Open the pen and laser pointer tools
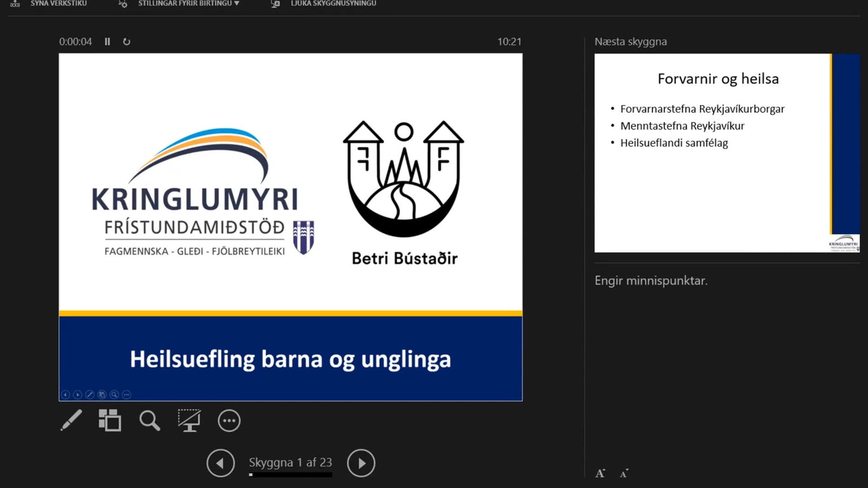The width and height of the screenshot is (868, 488). (x=71, y=420)
